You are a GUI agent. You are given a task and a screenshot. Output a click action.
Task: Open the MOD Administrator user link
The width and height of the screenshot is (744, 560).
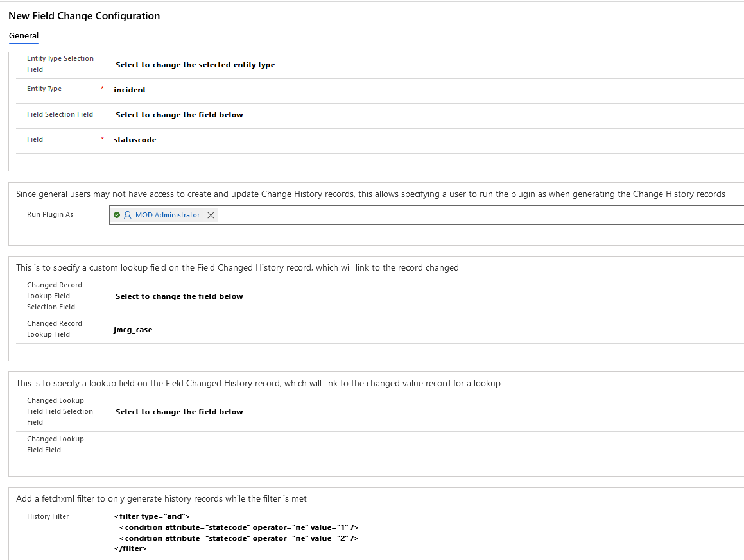[167, 216]
